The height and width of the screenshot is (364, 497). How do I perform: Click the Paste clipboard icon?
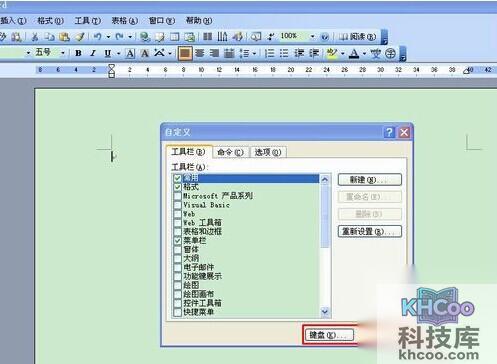click(64, 37)
